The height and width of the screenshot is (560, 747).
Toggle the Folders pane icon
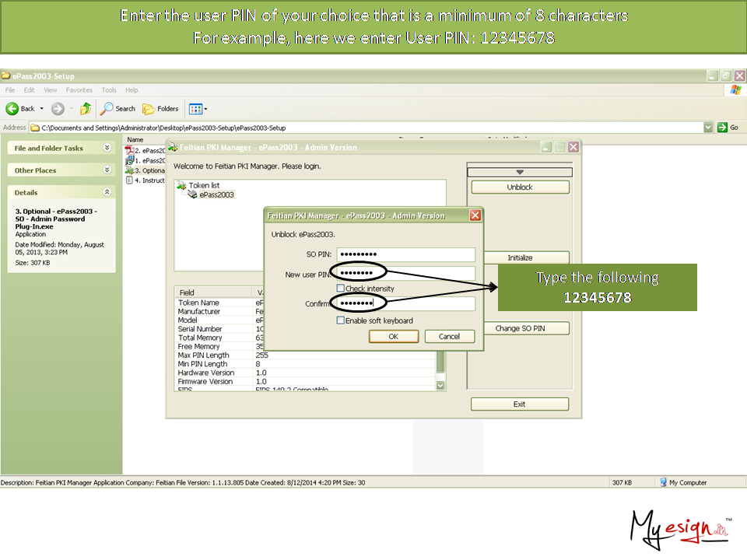click(x=149, y=109)
